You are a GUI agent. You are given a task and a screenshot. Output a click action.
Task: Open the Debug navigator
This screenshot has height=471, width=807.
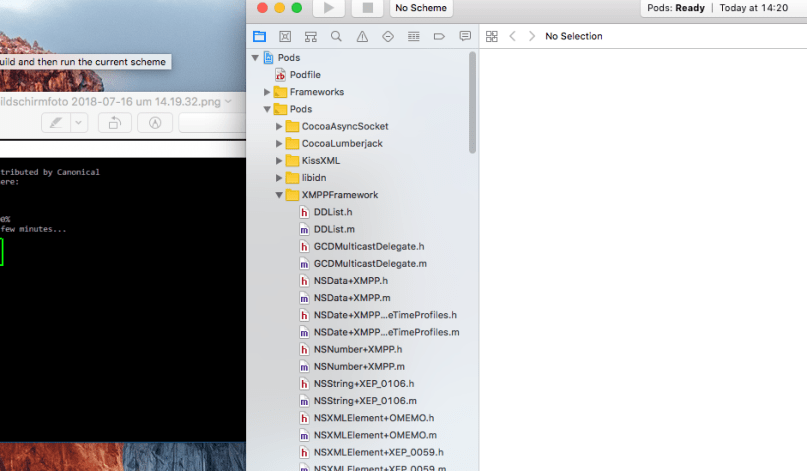pyautogui.click(x=414, y=36)
